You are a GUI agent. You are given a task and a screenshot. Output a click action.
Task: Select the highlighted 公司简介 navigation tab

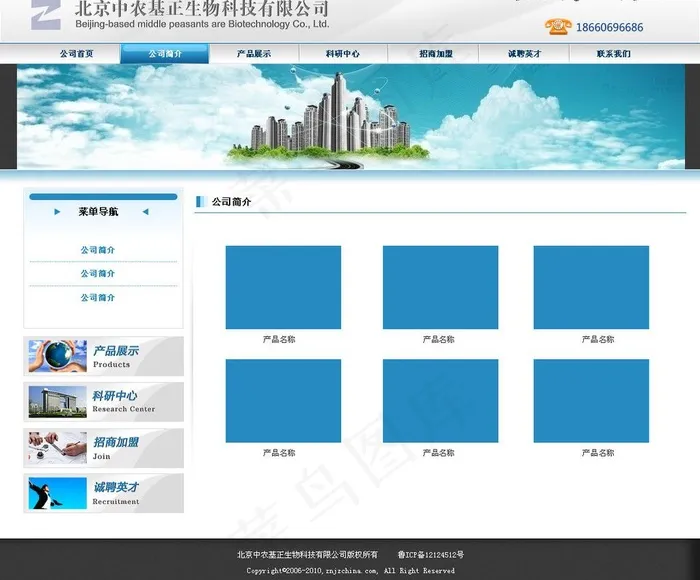coord(165,54)
